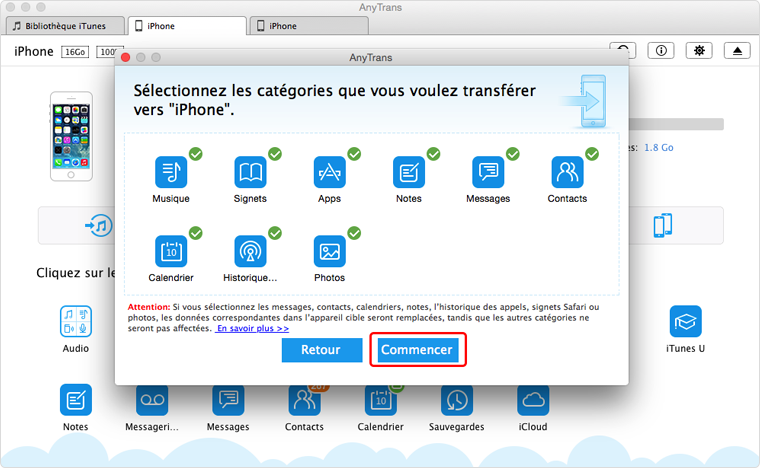Select the first iPhone tab
The height and width of the screenshot is (468, 760).
click(187, 26)
